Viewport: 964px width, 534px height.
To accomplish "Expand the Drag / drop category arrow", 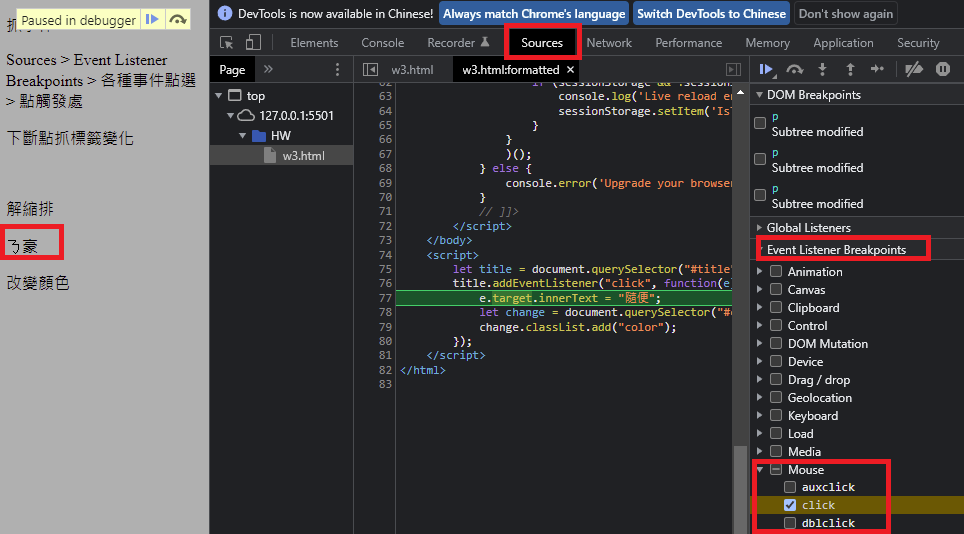I will click(760, 379).
